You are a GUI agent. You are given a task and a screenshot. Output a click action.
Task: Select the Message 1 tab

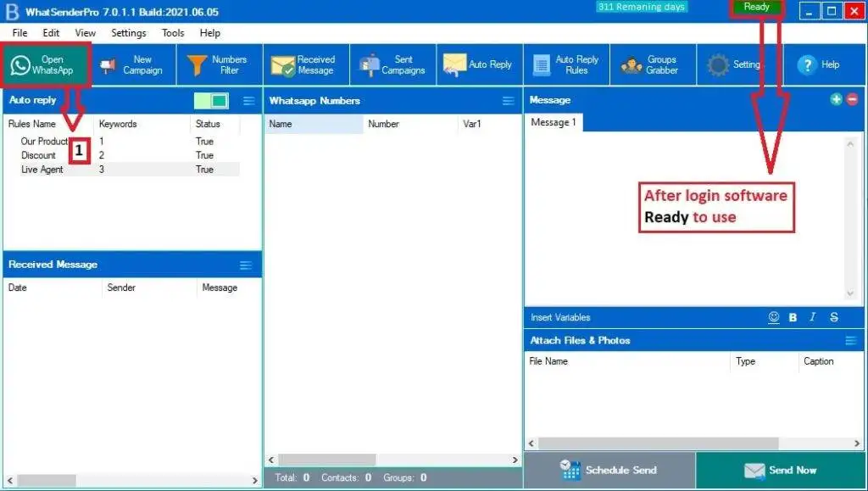pyautogui.click(x=553, y=122)
